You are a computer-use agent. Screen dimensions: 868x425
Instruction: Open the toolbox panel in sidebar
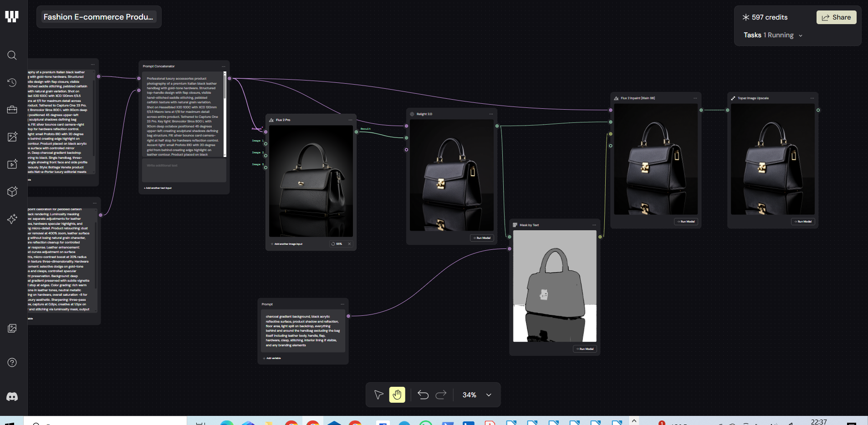(x=12, y=109)
